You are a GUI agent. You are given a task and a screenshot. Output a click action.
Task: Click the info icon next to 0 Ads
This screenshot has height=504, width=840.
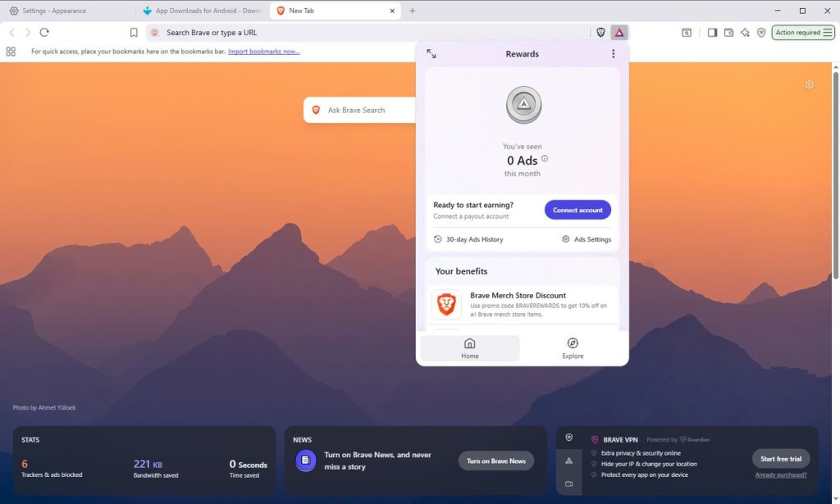(x=545, y=158)
